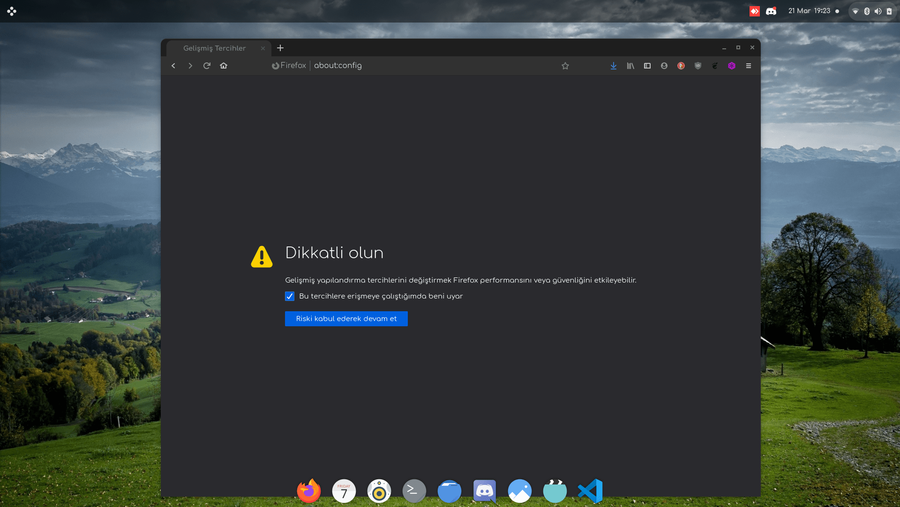Click the DuckDuckGo extension icon
The height and width of the screenshot is (507, 900).
click(681, 65)
